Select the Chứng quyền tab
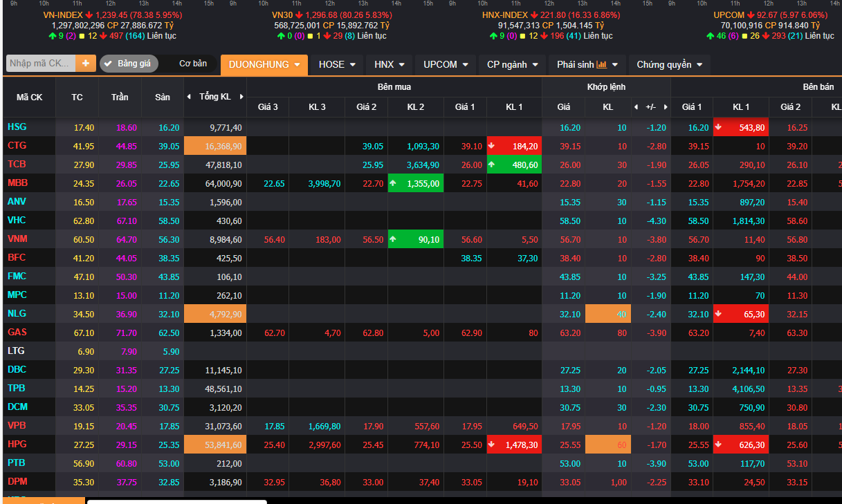 point(669,64)
